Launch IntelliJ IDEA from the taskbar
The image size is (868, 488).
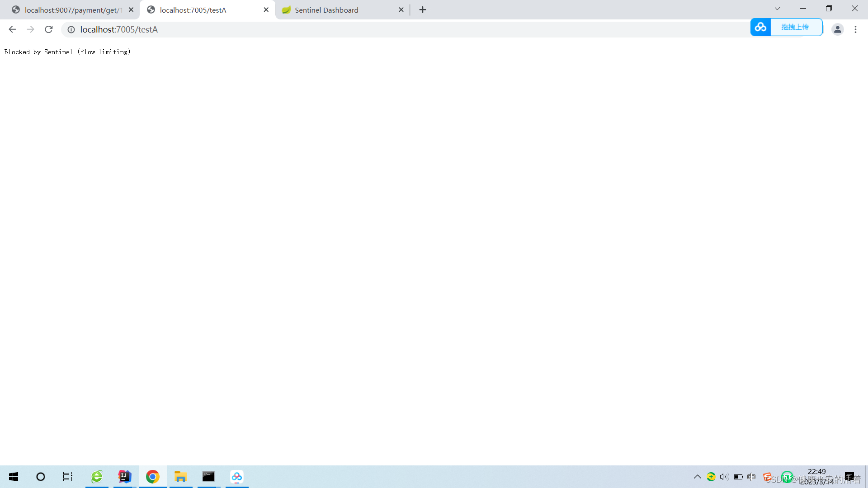click(x=124, y=477)
